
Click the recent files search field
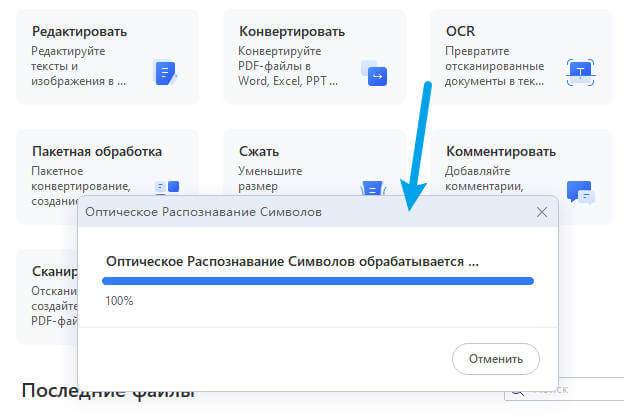[564, 389]
